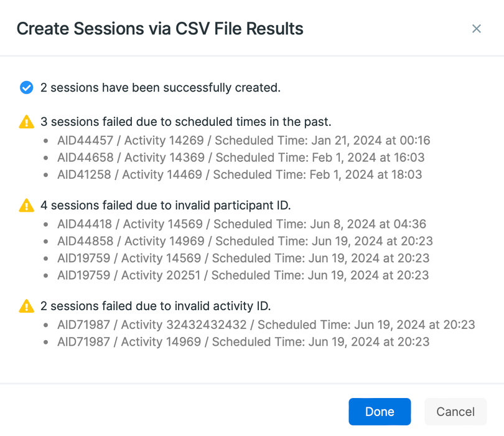Click the blue success checkmark icon
Screen dimensions: 504x436
pos(26,87)
